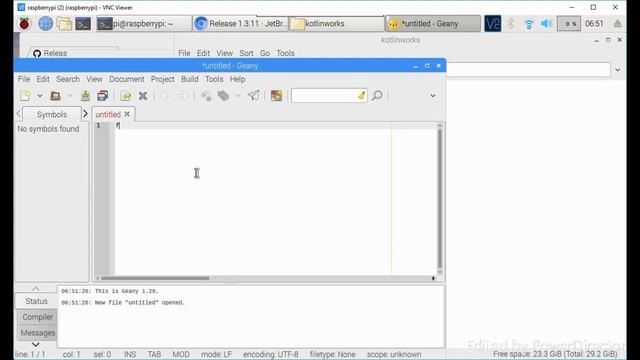
Task: Switch to kotlinworks taskbar button
Action: 337,24
